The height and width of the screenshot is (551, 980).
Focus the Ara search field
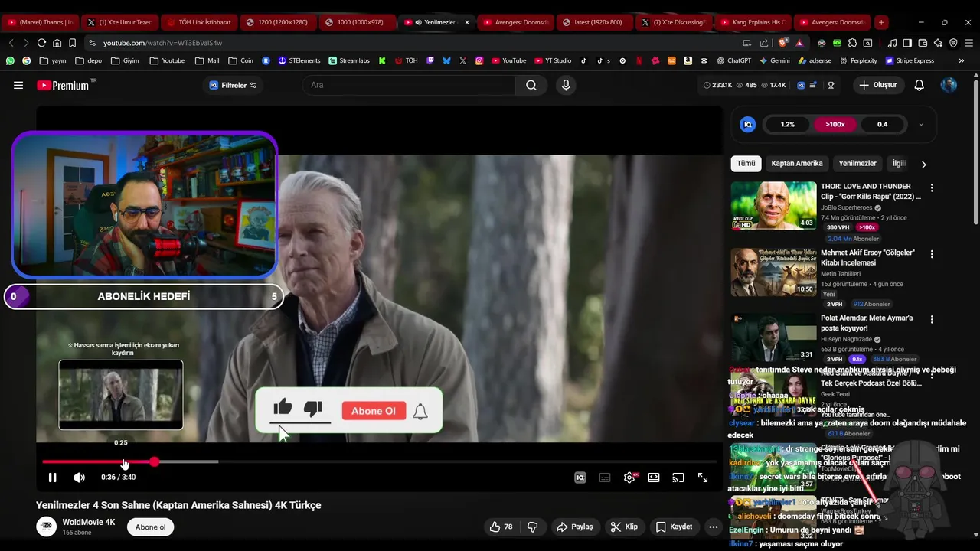(410, 85)
